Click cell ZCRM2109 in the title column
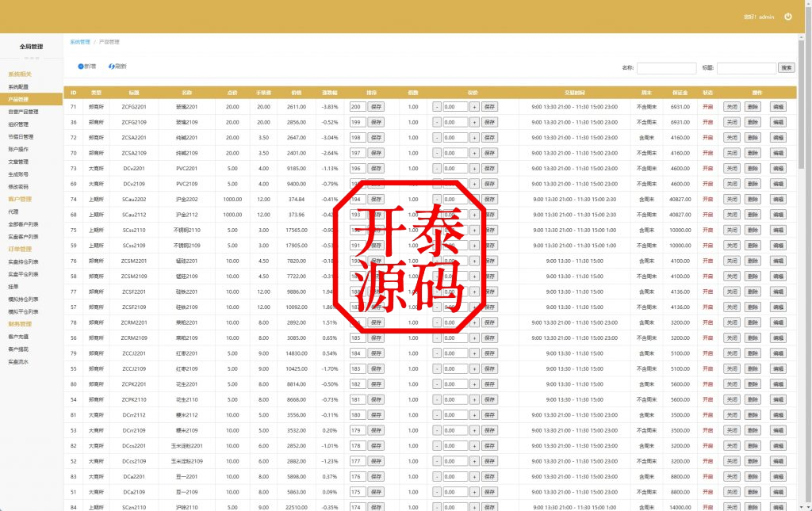Viewport: 812px width, 511px height. 134,337
